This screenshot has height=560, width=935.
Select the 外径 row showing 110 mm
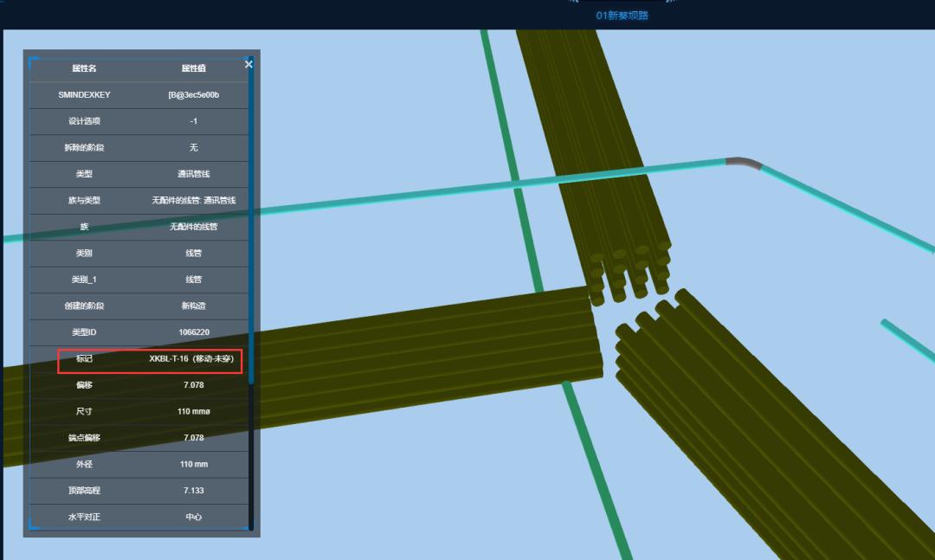pyautogui.click(x=139, y=464)
